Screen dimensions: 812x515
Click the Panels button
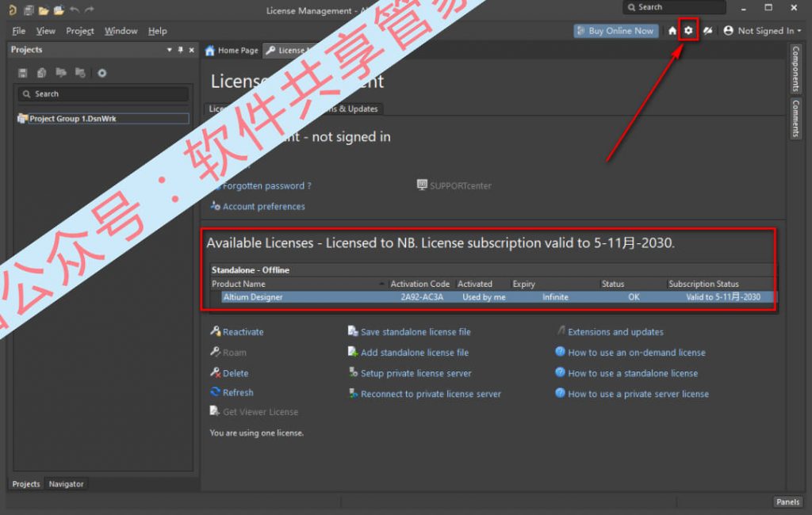pos(787,502)
